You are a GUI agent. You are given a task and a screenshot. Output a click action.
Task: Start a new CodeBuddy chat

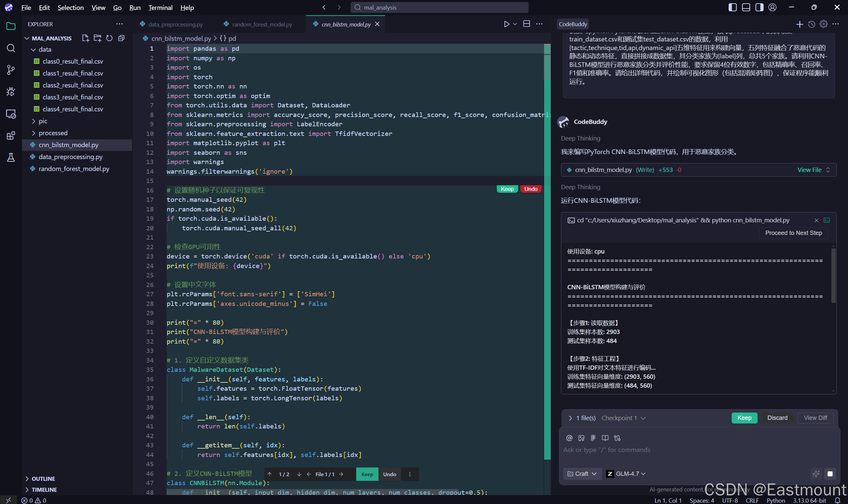pos(799,24)
